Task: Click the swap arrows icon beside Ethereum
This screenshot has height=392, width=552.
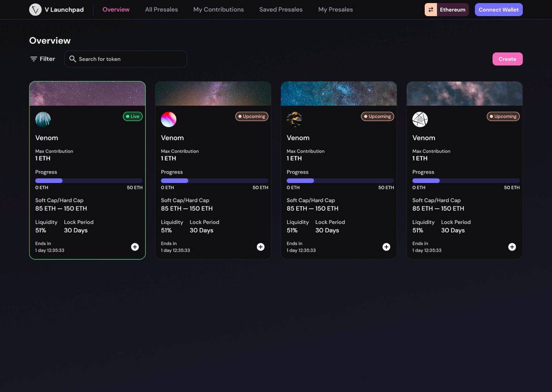Action: tap(431, 10)
